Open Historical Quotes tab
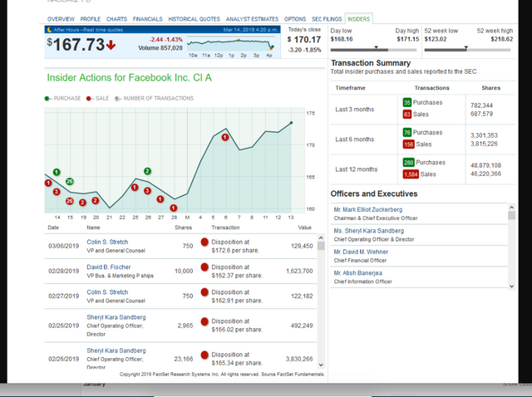 [194, 19]
